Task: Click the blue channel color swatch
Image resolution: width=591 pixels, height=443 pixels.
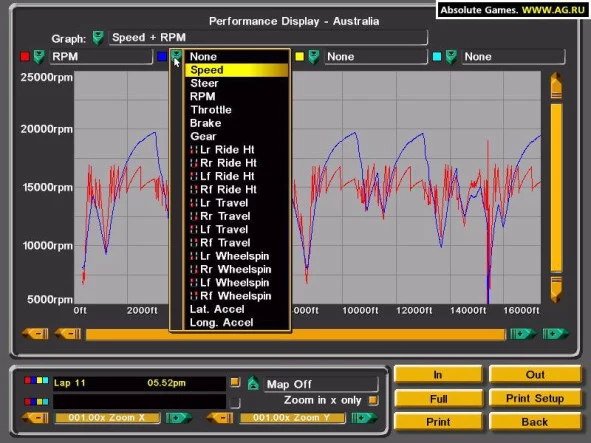Action: (x=162, y=57)
